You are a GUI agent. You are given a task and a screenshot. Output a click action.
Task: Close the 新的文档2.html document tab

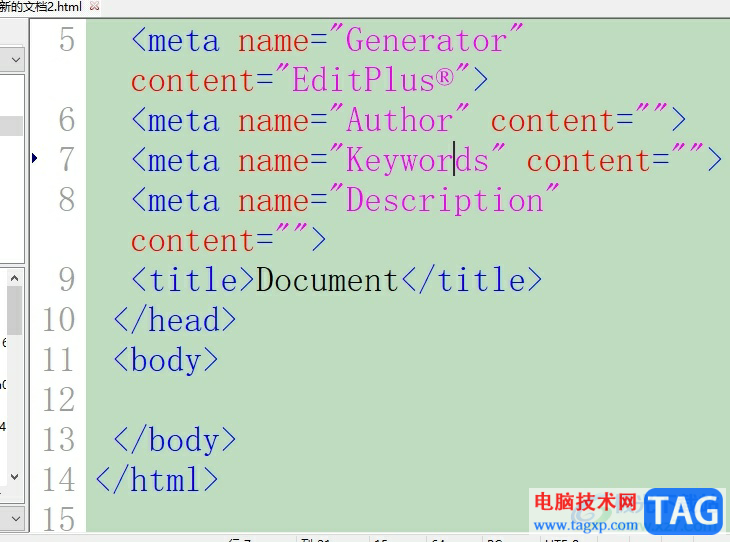pos(95,6)
